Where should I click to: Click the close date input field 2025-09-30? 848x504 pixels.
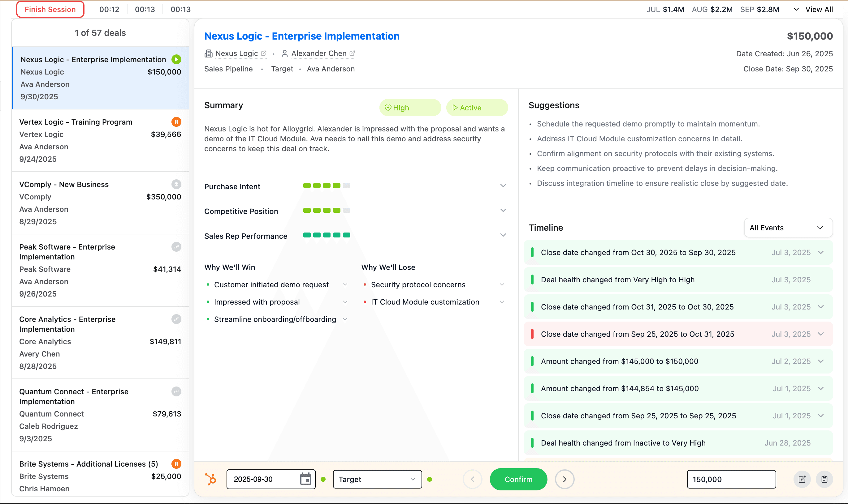pyautogui.click(x=271, y=479)
